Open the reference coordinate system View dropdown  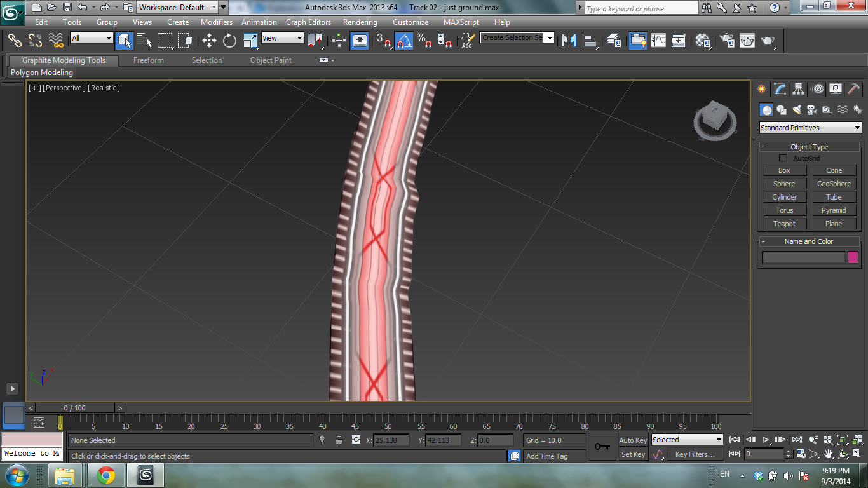point(281,38)
